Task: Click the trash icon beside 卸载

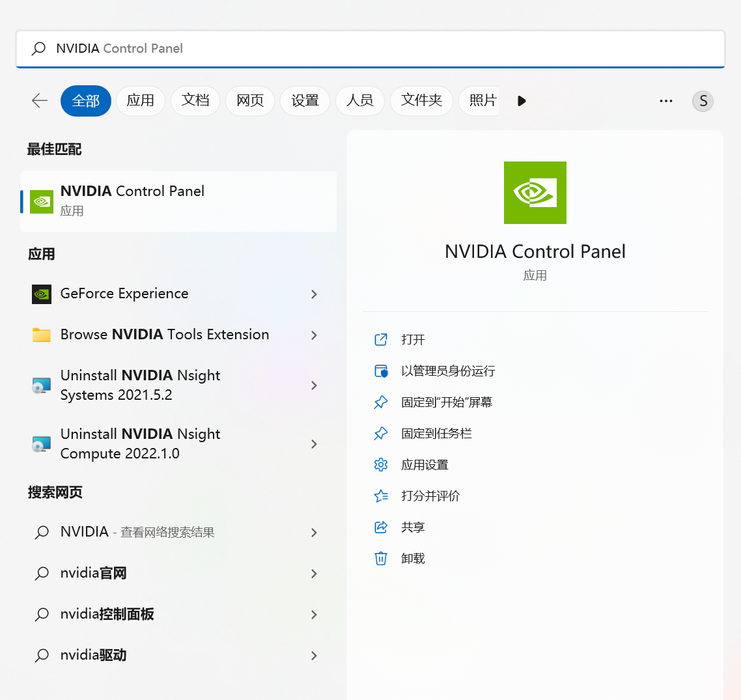Action: pos(381,559)
